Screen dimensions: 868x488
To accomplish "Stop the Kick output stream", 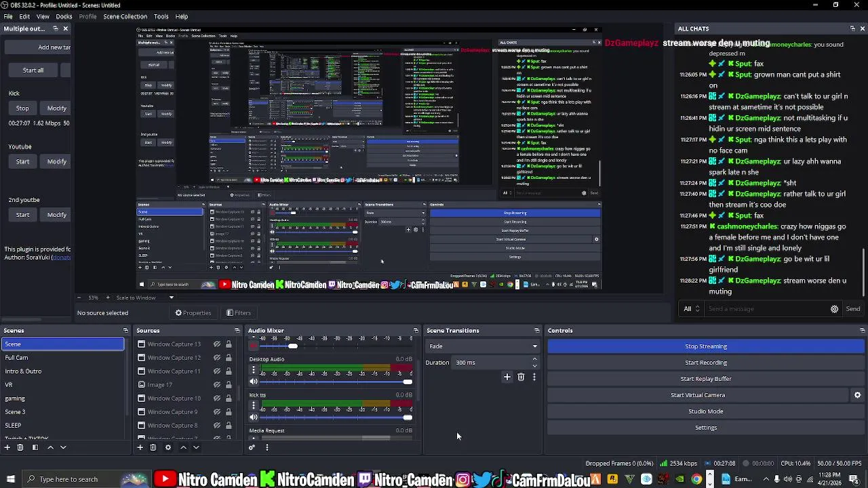I will [x=22, y=108].
